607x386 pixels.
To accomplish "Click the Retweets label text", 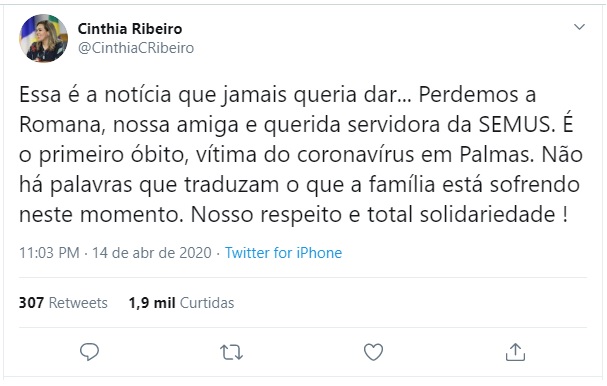I will click(x=78, y=303).
